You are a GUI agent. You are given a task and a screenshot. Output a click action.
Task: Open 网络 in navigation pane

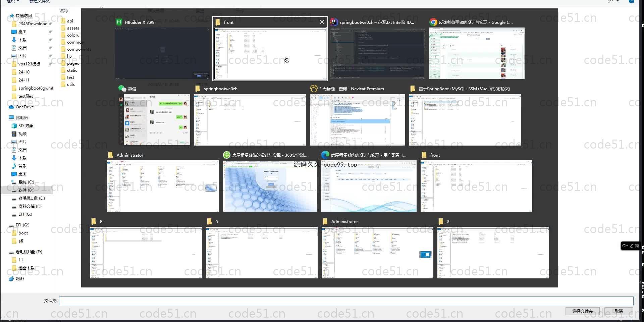[x=19, y=278]
